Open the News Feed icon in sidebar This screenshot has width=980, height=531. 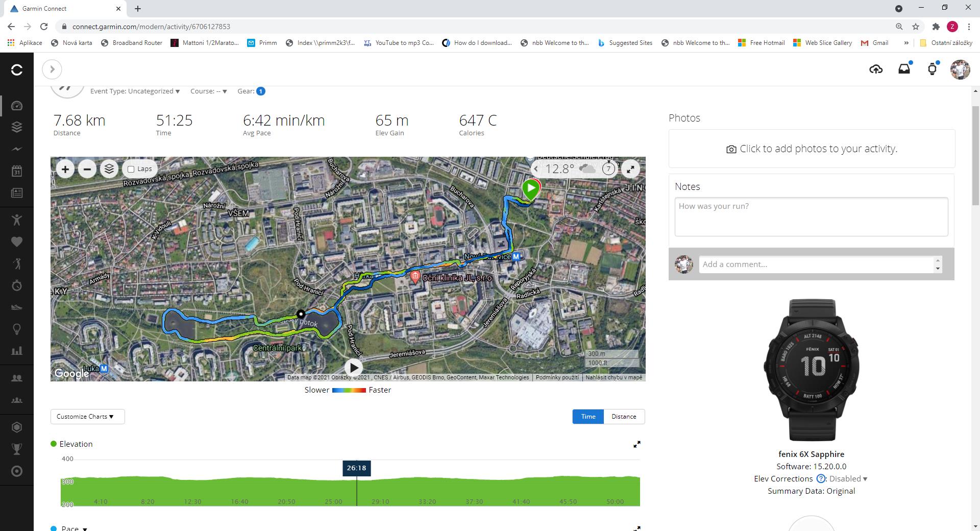pyautogui.click(x=17, y=193)
